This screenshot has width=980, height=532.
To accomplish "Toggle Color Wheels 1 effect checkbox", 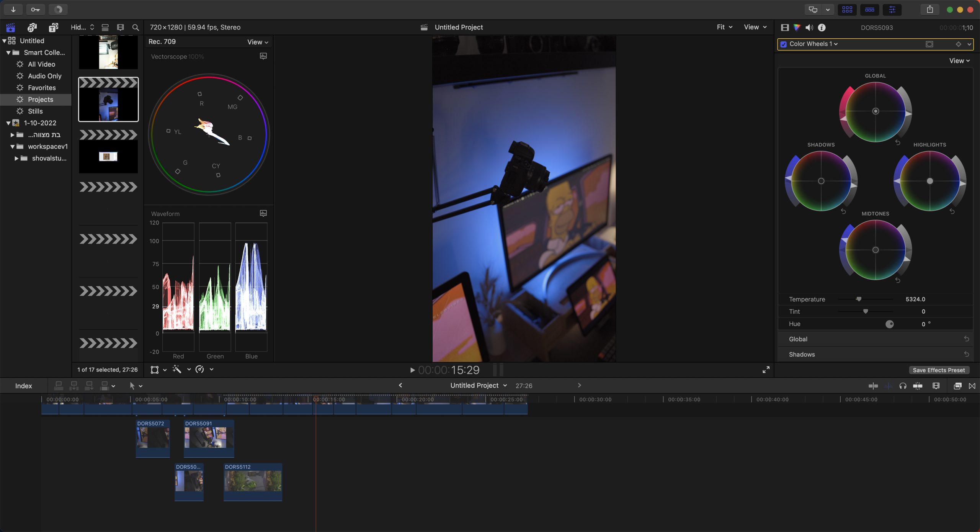I will point(783,44).
